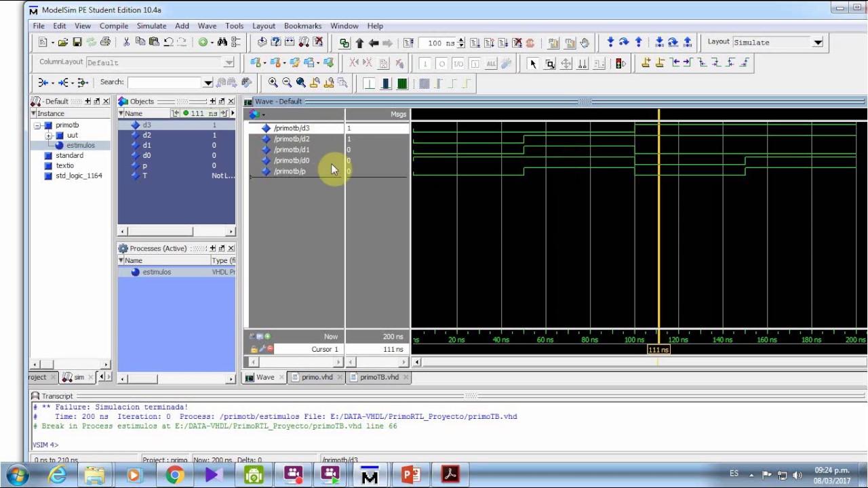868x488 pixels.
Task: Select the arrow pointer Select Mode tool
Action: pos(533,63)
